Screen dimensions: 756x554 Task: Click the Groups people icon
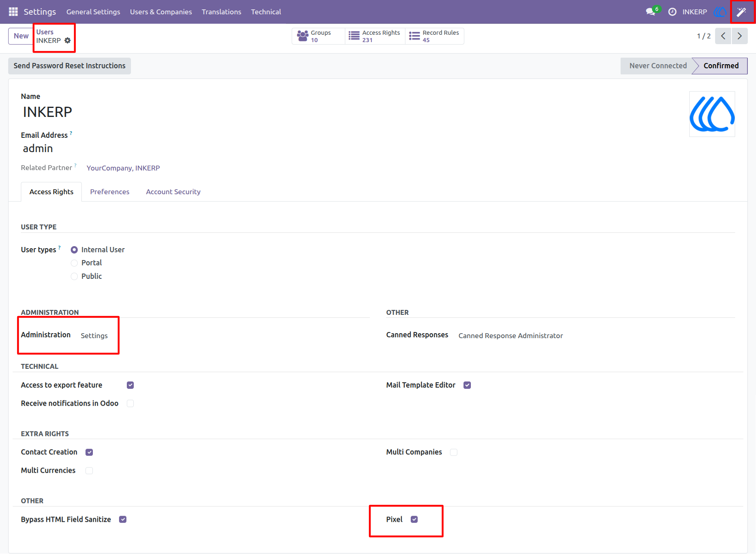tap(303, 36)
